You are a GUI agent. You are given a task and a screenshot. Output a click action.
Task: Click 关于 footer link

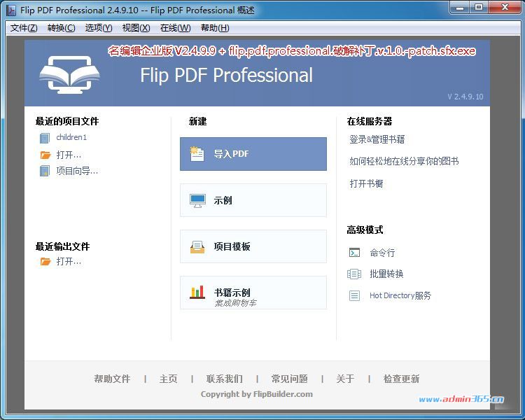point(345,379)
